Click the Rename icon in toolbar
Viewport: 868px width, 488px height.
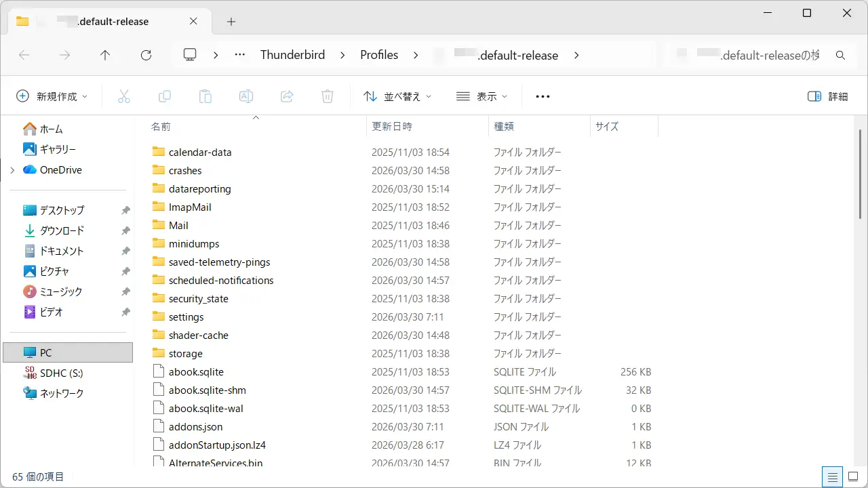pyautogui.click(x=246, y=96)
